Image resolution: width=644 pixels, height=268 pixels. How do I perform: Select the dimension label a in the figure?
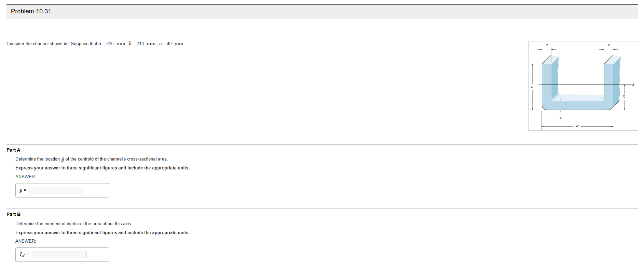pos(577,126)
